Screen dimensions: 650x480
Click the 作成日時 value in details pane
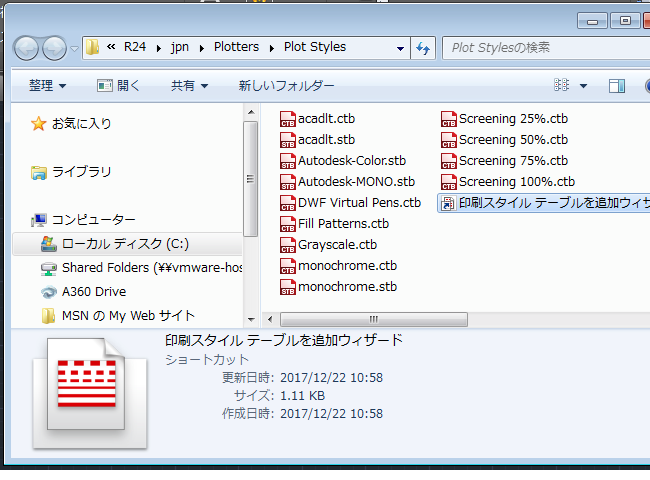tap(331, 414)
